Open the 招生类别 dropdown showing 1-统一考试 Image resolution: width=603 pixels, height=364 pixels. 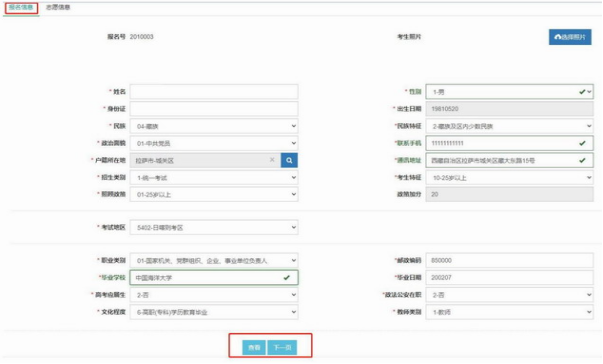pyautogui.click(x=214, y=178)
